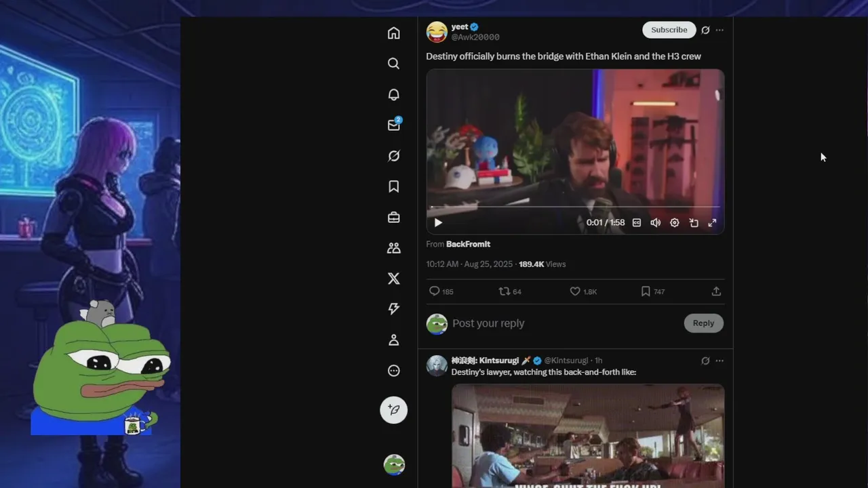
Task: Click the Subscribe button
Action: [x=669, y=30]
